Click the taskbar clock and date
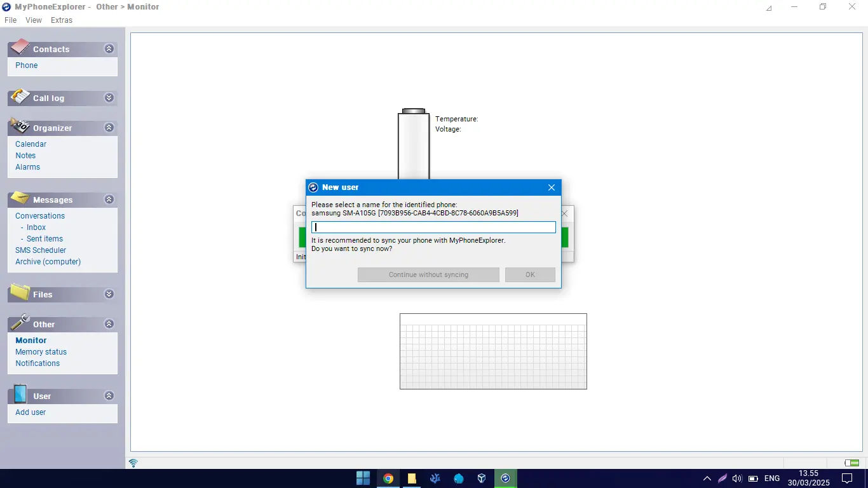This screenshot has height=488, width=868. pos(808,478)
